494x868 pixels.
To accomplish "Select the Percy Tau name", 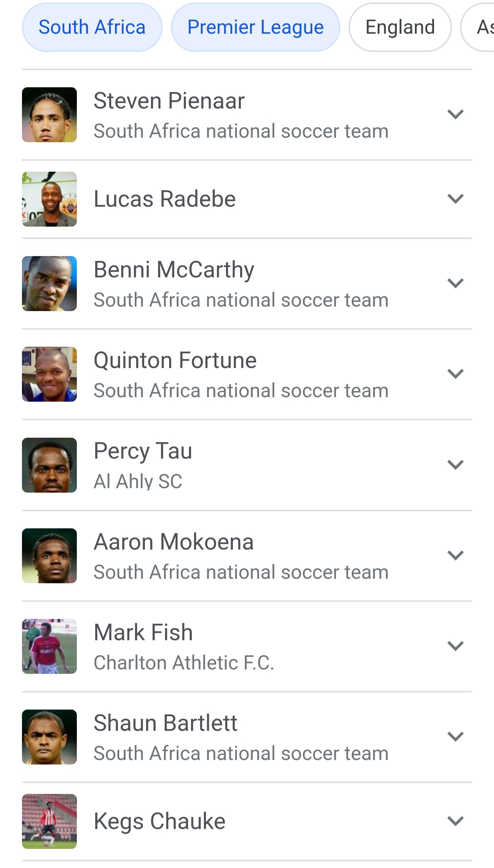I will [x=143, y=451].
